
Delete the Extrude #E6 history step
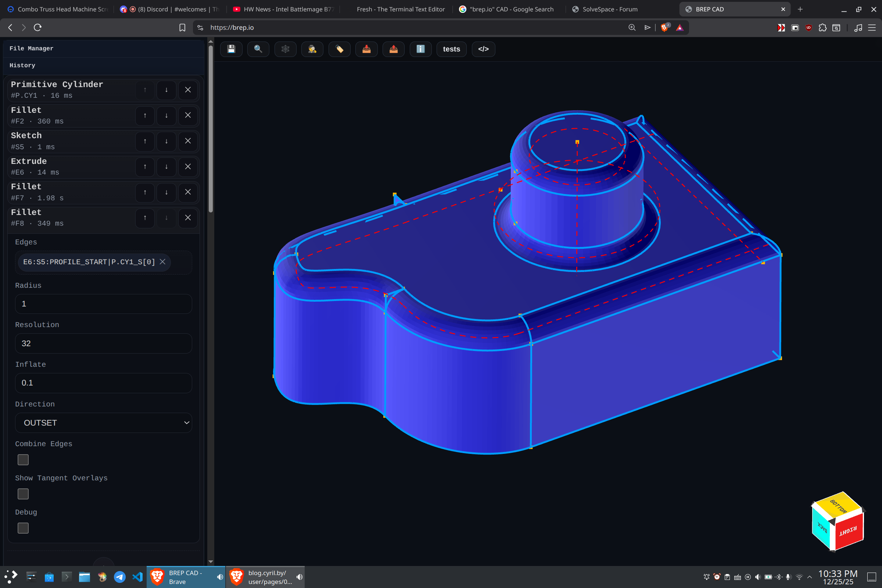(x=188, y=166)
